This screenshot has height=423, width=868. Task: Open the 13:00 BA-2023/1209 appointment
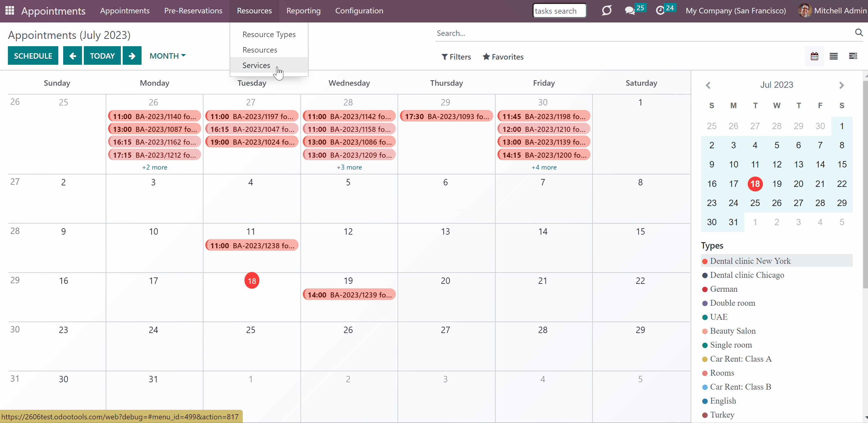(x=349, y=155)
